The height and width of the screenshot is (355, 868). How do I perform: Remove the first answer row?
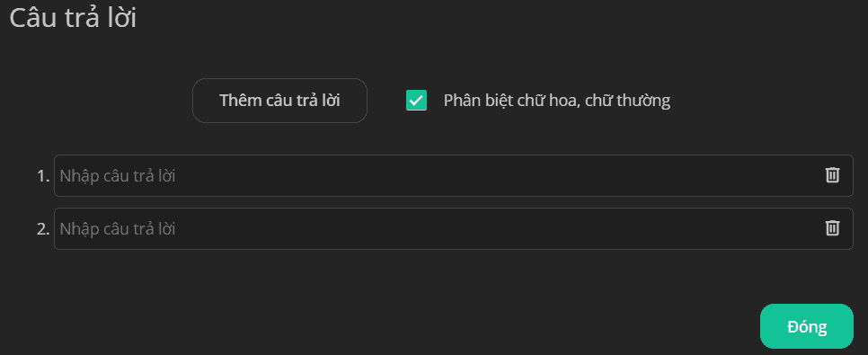pos(833,175)
